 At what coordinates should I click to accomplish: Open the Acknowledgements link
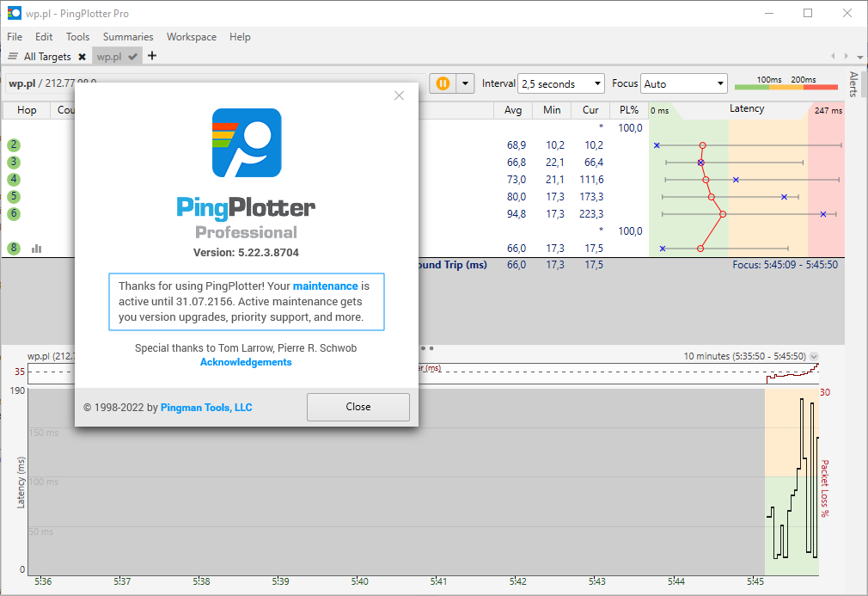click(x=246, y=362)
